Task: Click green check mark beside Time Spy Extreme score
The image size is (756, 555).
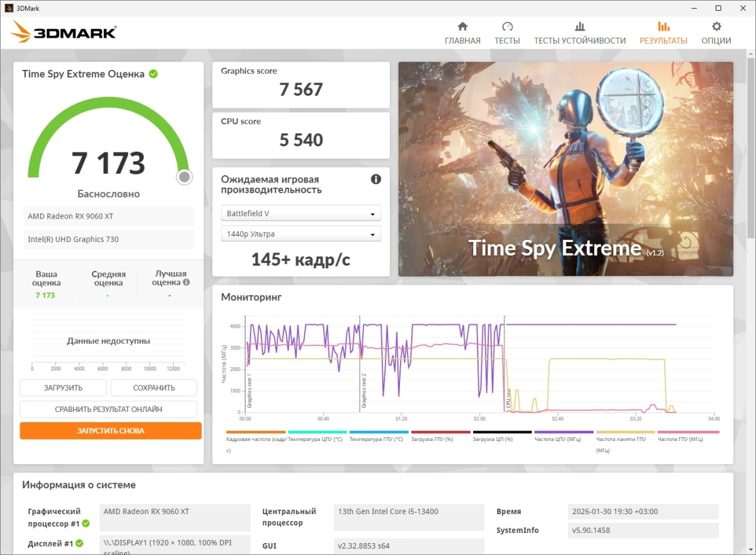Action: tap(153, 74)
